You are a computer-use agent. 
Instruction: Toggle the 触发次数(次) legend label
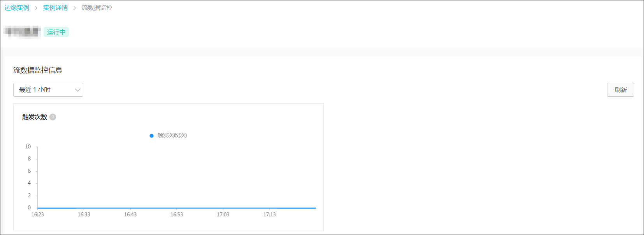172,136
